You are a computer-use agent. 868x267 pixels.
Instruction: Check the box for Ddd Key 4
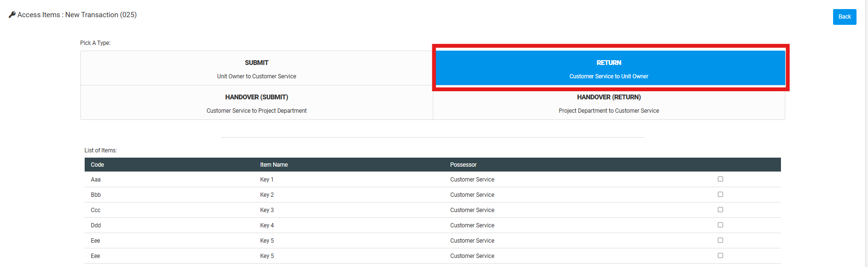720,225
